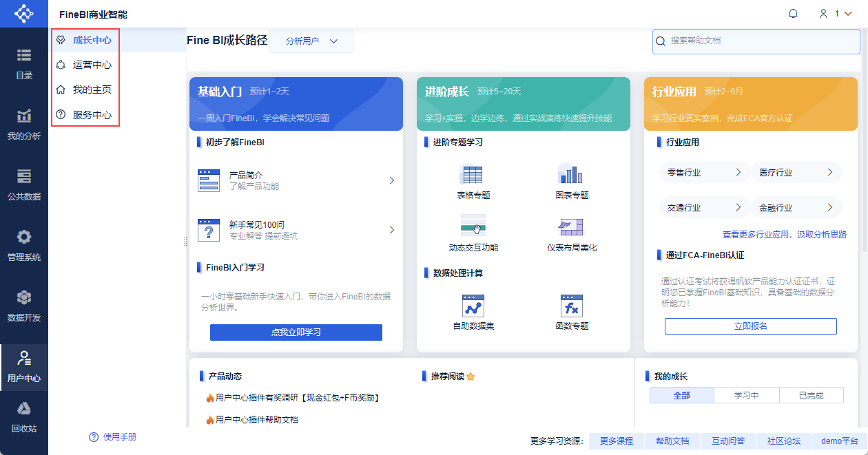Open the 使用手册 help link
Screen dimensions: 868x455
point(113,437)
